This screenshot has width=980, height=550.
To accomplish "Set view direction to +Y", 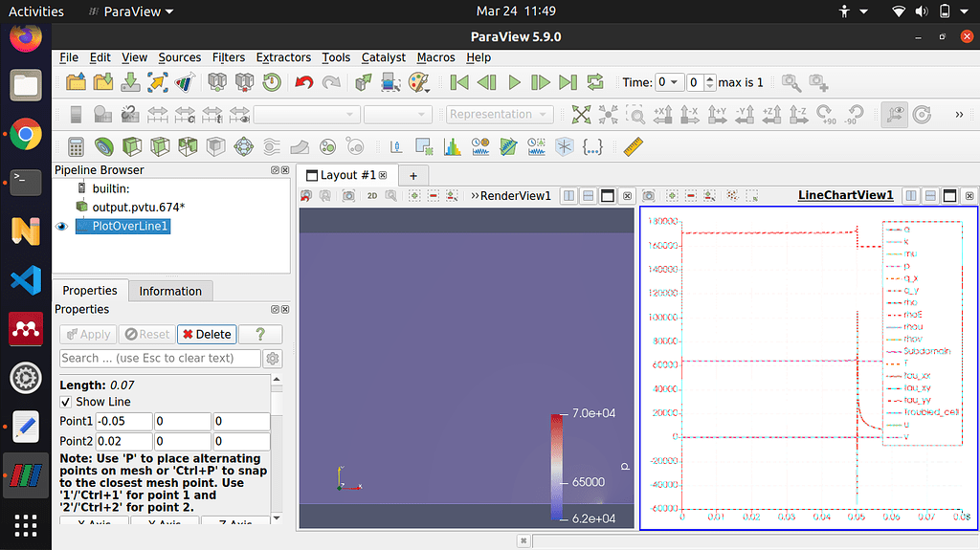I will click(717, 115).
